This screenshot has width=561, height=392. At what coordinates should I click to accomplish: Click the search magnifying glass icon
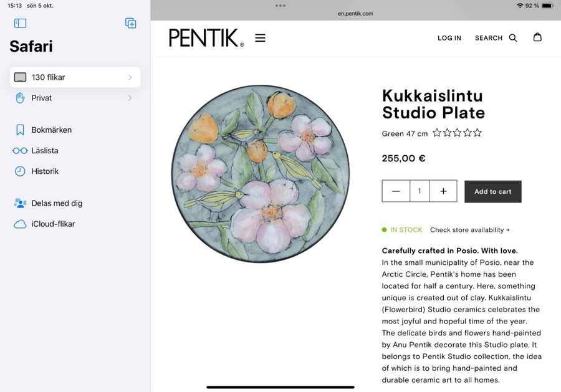coord(513,38)
